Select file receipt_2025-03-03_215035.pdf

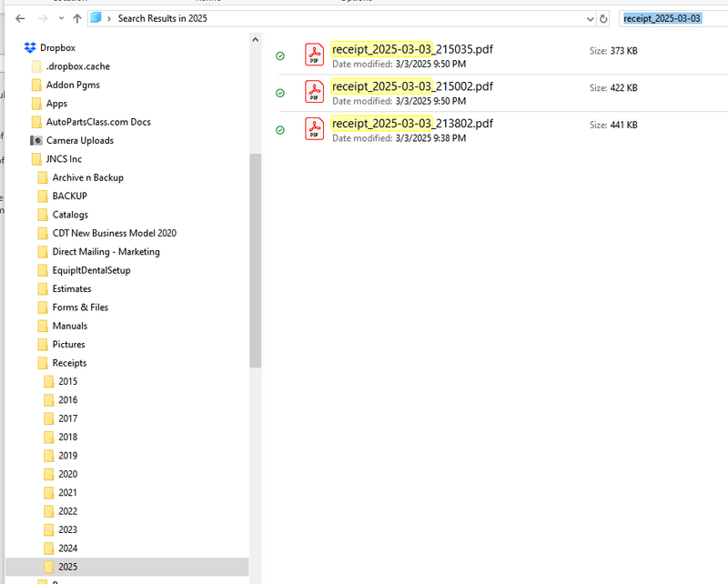pos(412,49)
